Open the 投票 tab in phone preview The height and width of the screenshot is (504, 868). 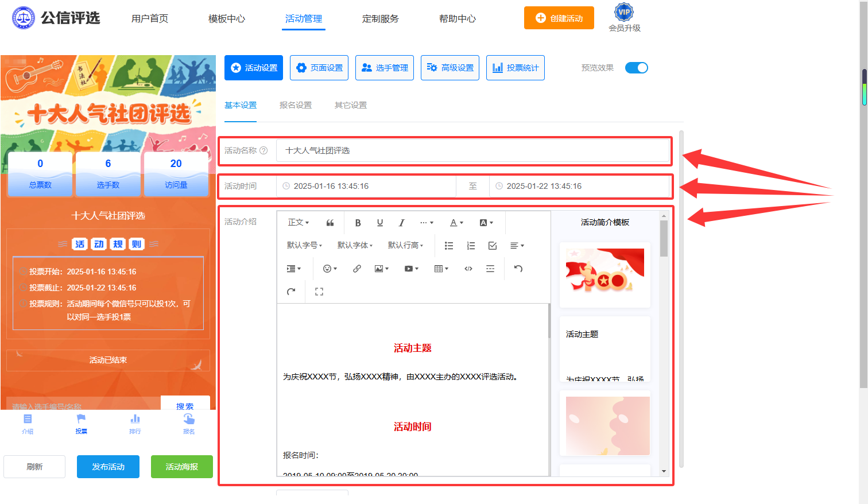(81, 424)
